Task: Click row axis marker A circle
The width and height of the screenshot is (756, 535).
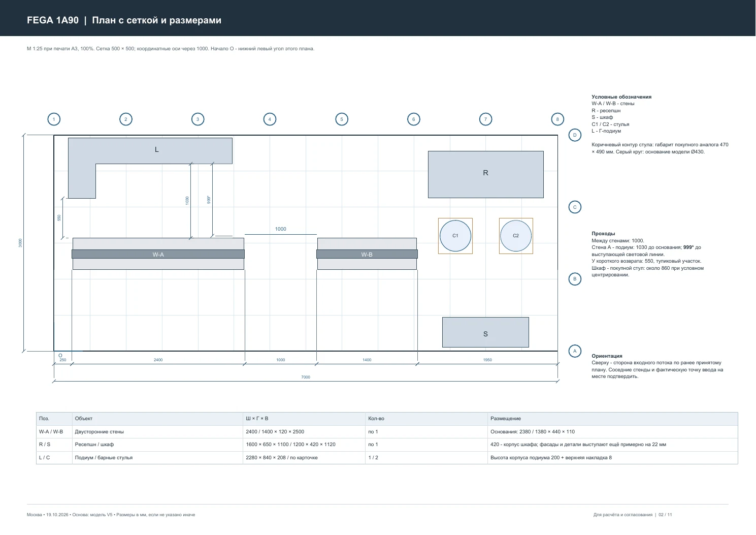Action: point(575,351)
